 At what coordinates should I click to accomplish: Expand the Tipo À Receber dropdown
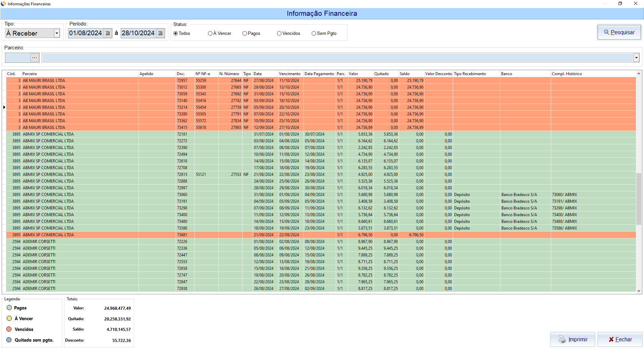pyautogui.click(x=57, y=33)
